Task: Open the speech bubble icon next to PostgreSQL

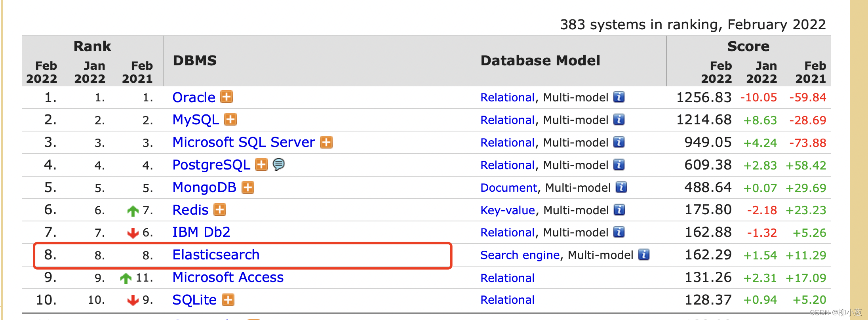Action: 279,164
